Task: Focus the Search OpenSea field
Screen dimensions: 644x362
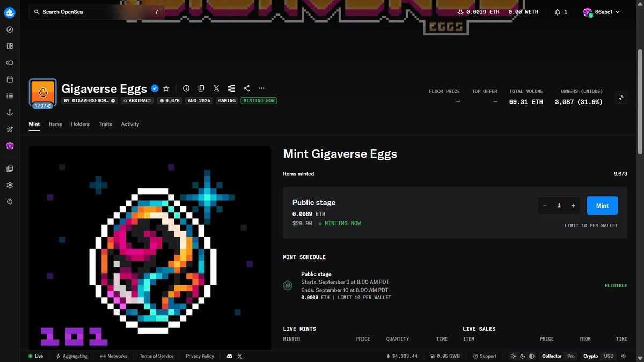Action: click(x=97, y=12)
